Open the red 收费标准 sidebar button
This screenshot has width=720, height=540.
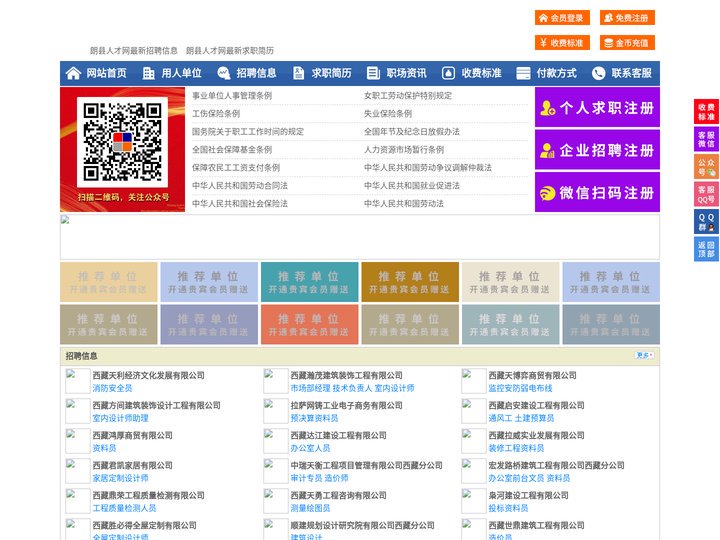pyautogui.click(x=706, y=112)
